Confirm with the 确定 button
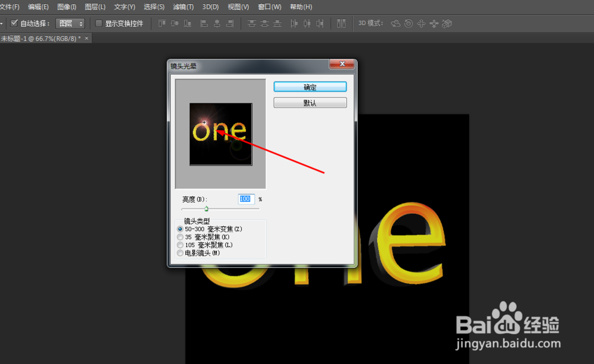 coord(309,86)
